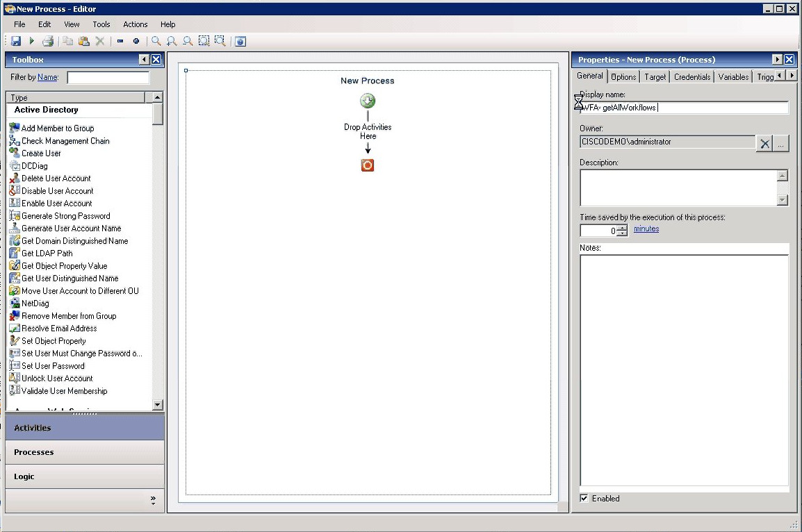The width and height of the screenshot is (802, 532).
Task: Select Delete User Account activity
Action: (50, 178)
